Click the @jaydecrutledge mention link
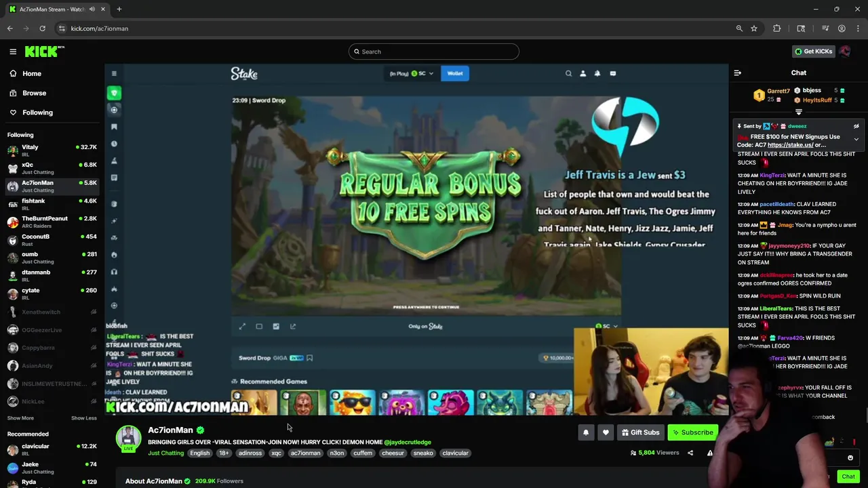The width and height of the screenshot is (868, 488). pyautogui.click(x=407, y=442)
